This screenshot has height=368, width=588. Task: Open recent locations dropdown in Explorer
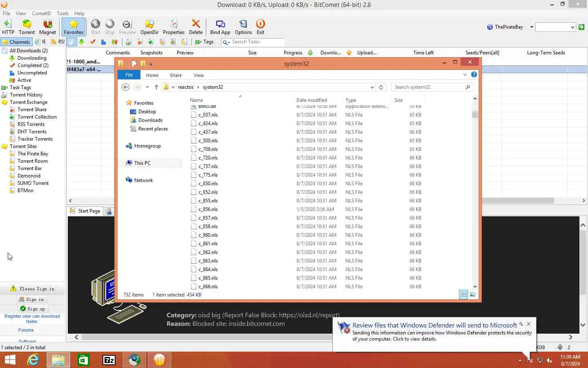click(x=147, y=87)
